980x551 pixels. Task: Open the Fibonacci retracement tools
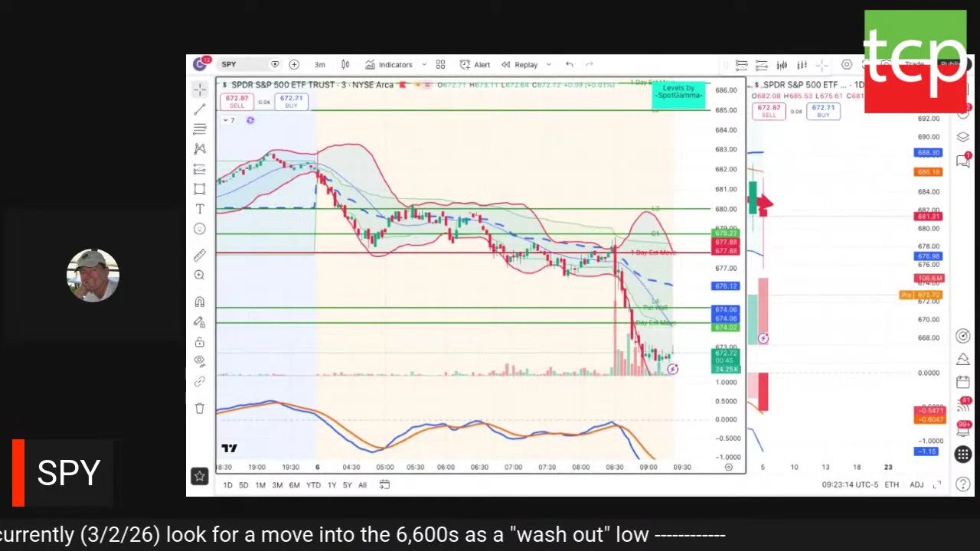click(200, 129)
